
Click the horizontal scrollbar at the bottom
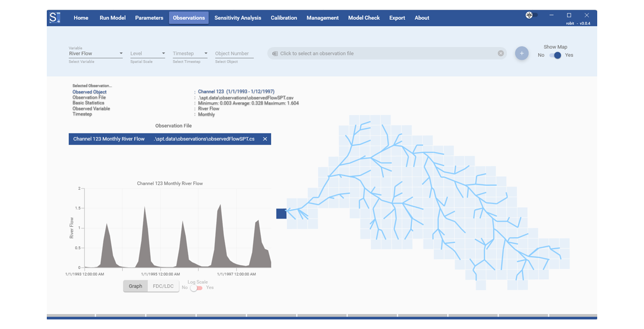(322, 317)
